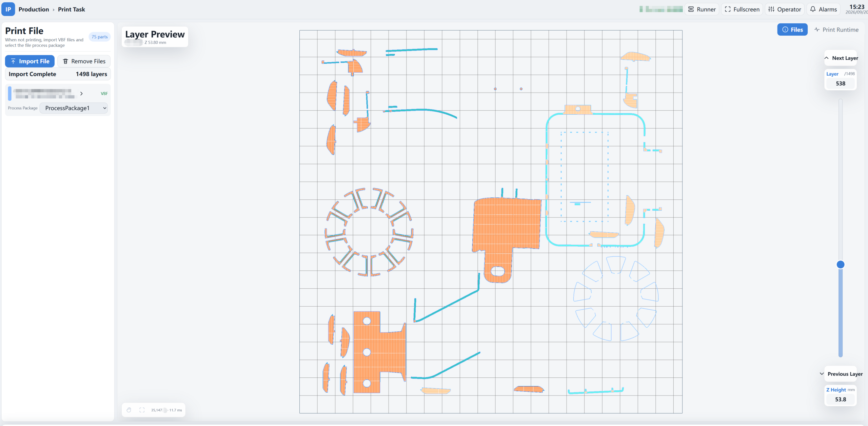The image size is (868, 426).
Task: Select the hand pan tool
Action: [x=129, y=410]
